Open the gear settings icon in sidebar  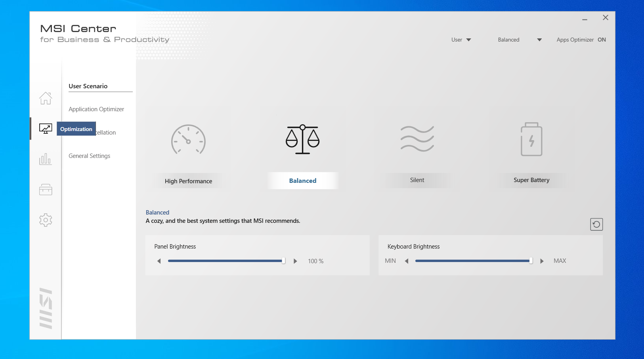pos(46,220)
